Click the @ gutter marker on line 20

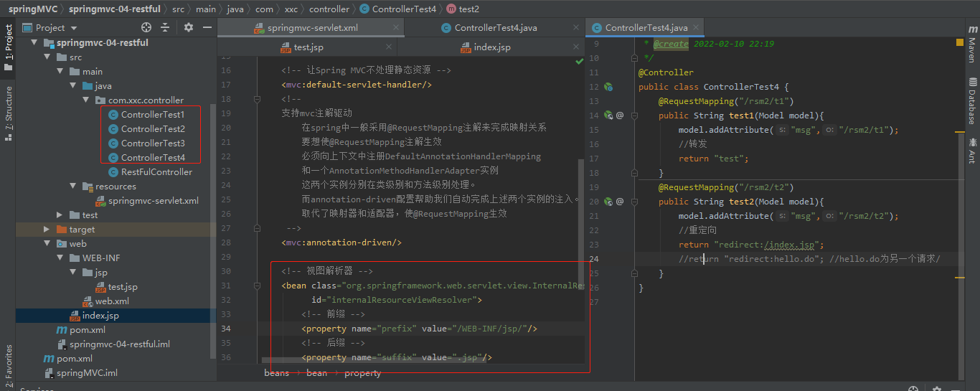point(620,202)
